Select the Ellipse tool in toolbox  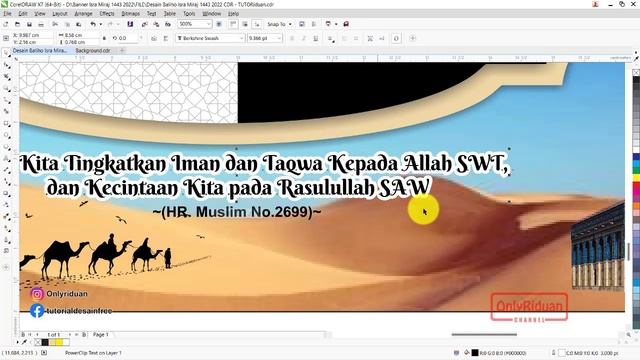tap(6, 135)
